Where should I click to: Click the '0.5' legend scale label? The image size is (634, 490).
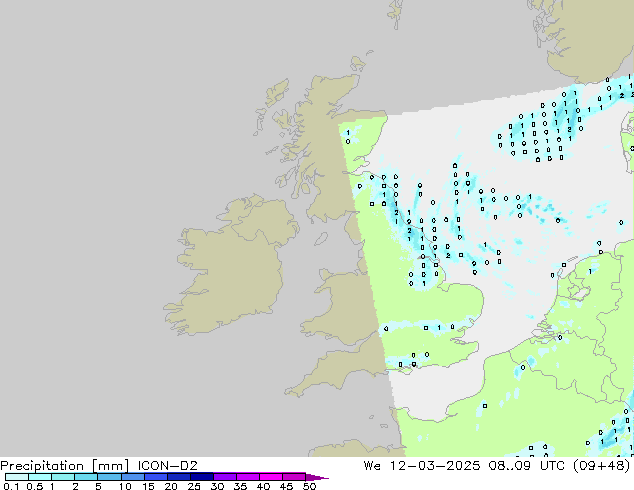[x=35, y=486]
